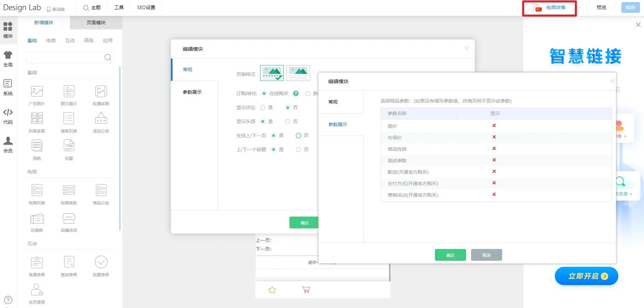644x308 pixels.
Task: Toggle display of 现价 parameter
Action: pyautogui.click(x=494, y=125)
